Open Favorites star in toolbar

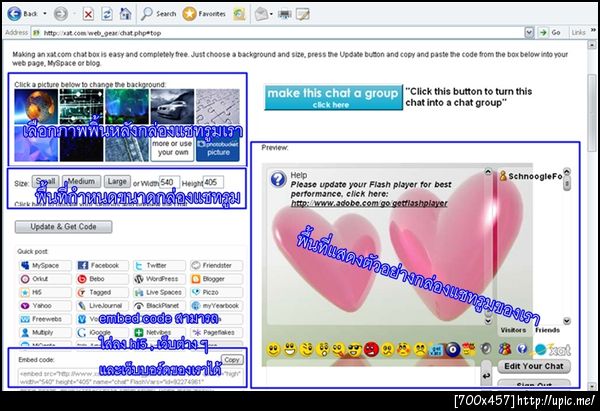(x=204, y=14)
